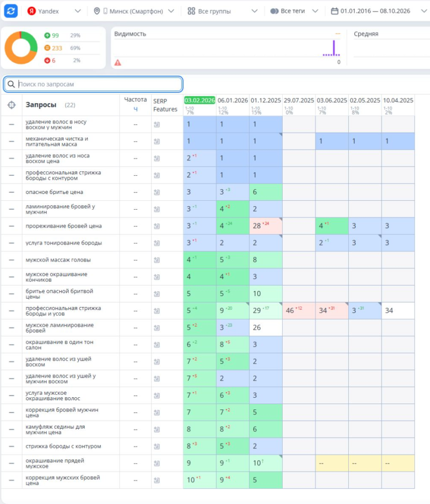
Task: Click the «Видимость» panel title
Action: [x=130, y=34]
